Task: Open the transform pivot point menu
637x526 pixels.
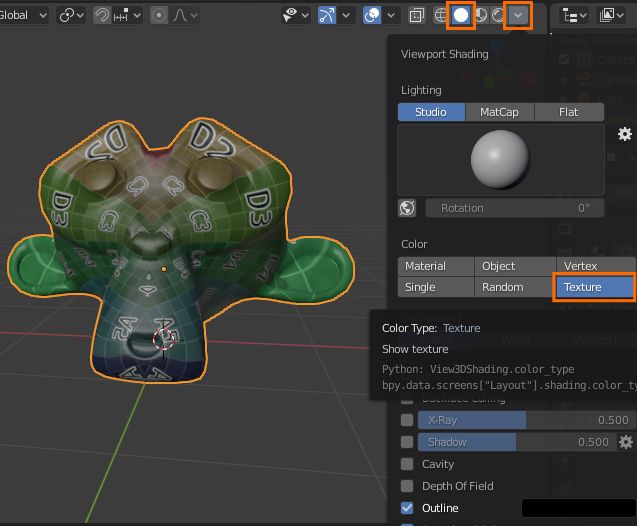Action: click(72, 15)
